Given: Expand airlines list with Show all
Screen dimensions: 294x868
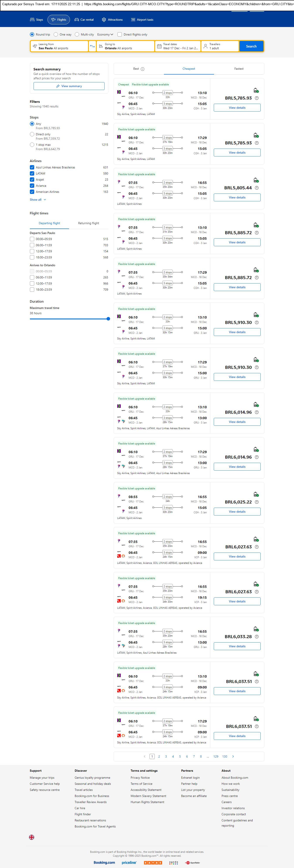Looking at the screenshot, I should click(37, 200).
